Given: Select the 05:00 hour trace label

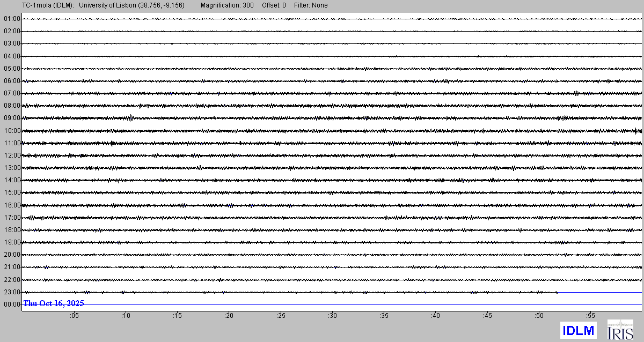Looking at the screenshot, I should click(12, 69).
